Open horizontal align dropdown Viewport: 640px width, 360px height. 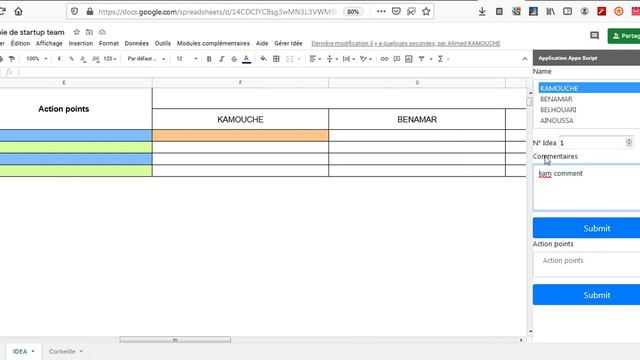pos(315,59)
